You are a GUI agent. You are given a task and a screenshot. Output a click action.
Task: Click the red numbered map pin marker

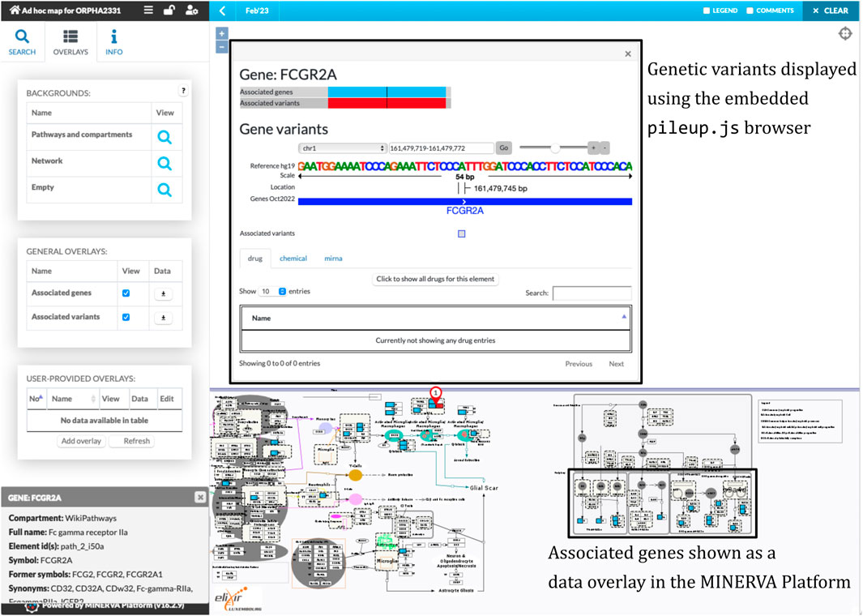[x=436, y=394]
